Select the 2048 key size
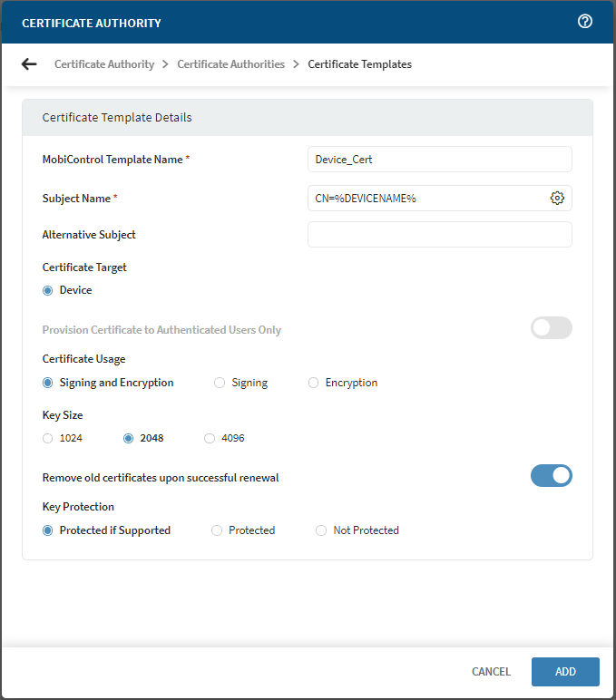The image size is (616, 700). [129, 438]
